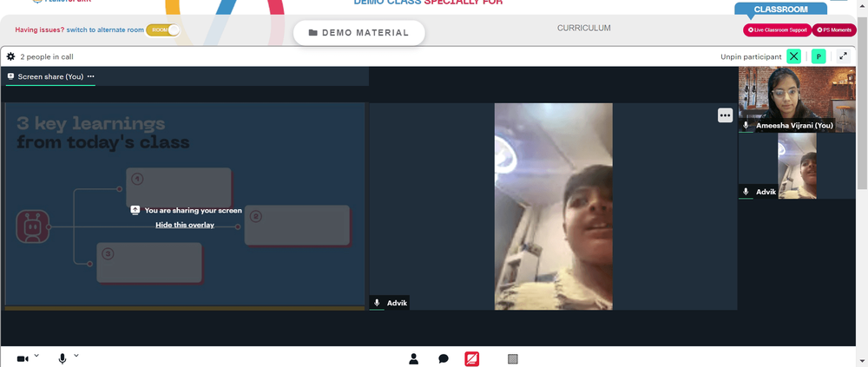The width and height of the screenshot is (868, 367).
Task: Click the screen share overlay upload icon
Action: 135,210
